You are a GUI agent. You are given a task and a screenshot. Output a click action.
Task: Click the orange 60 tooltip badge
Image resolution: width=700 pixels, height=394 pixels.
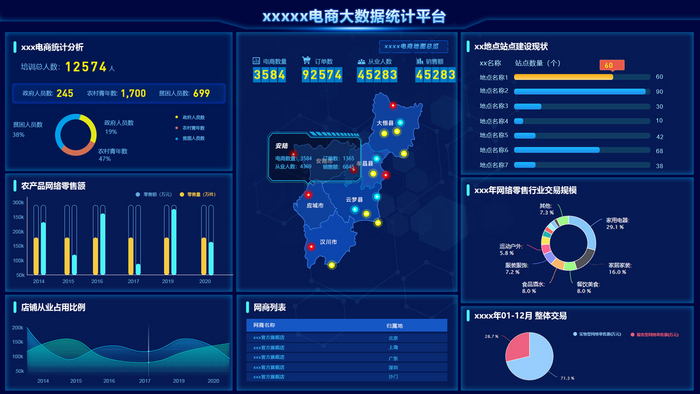point(612,65)
